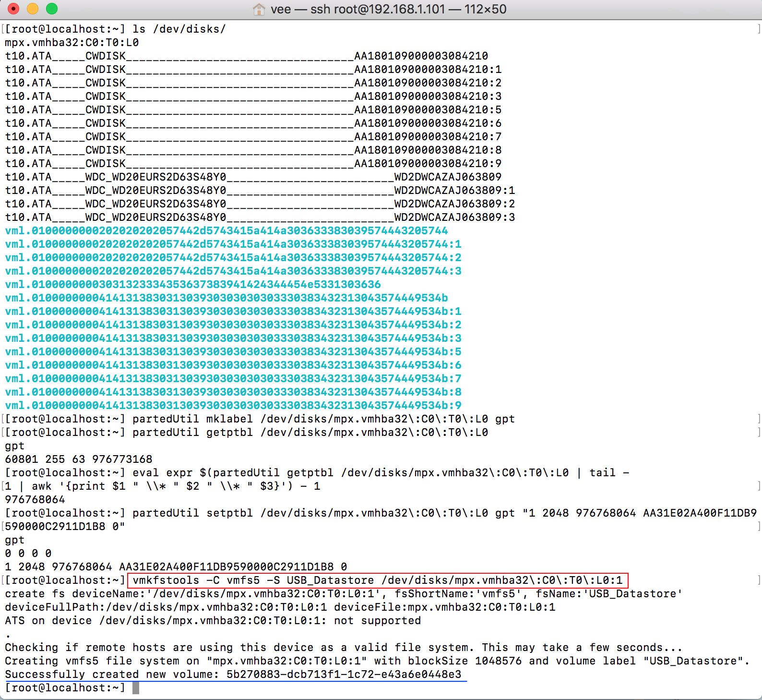Click the mpx.vmhba32:C0:T0:L0 entry in listing
The height and width of the screenshot is (700, 762).
click(x=72, y=43)
